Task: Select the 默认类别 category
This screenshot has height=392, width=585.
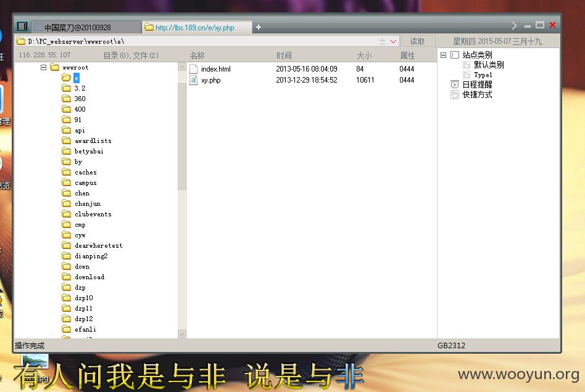Action: point(489,65)
